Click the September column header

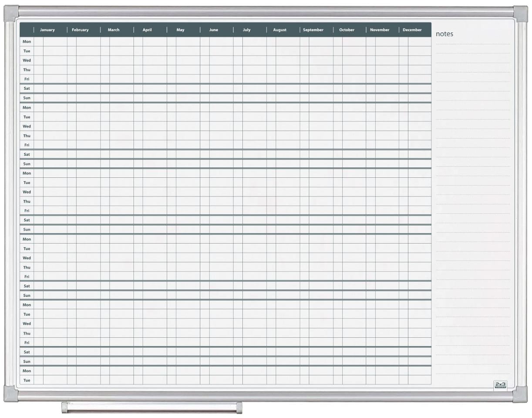(x=313, y=30)
